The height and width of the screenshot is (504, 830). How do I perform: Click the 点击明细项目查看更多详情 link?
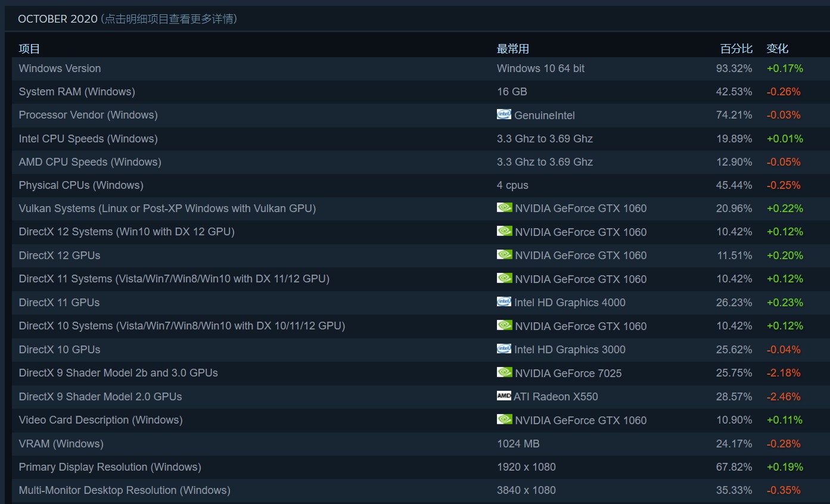click(x=168, y=19)
